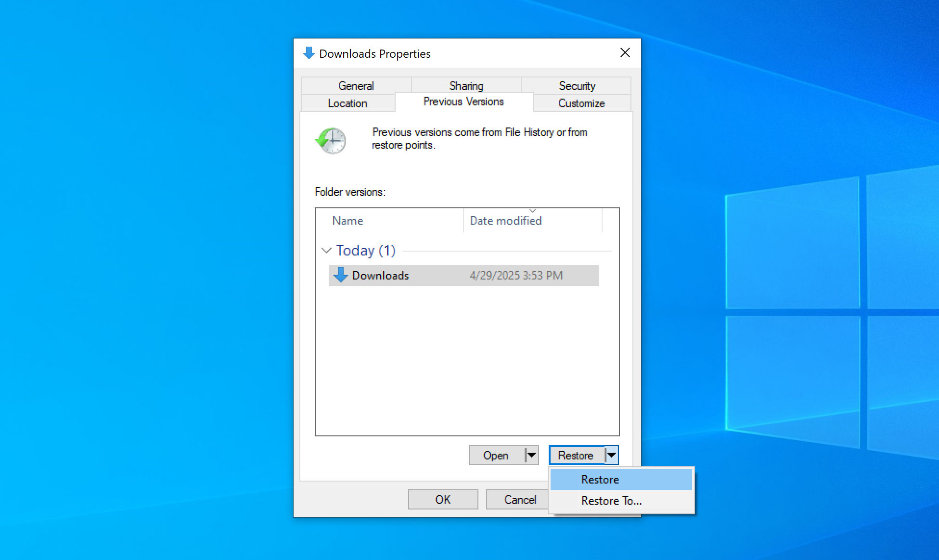The width and height of the screenshot is (939, 560).
Task: Toggle the dropdown arrow next to Restore
Action: 611,455
